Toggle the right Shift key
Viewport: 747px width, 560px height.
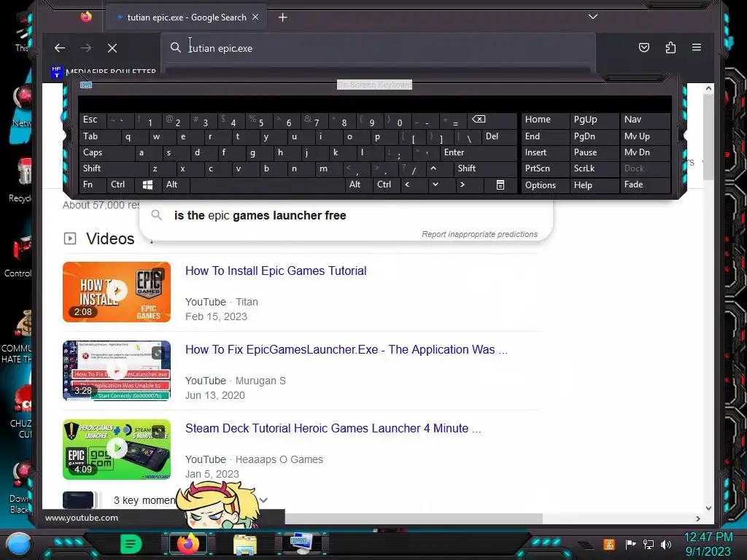(x=485, y=168)
